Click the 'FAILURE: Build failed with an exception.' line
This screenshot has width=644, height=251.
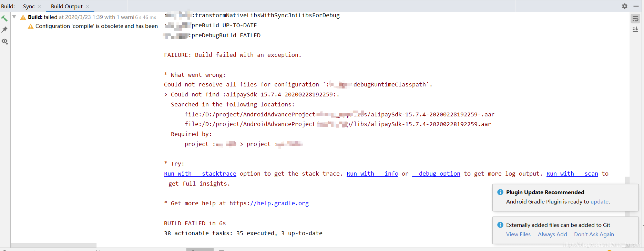[233, 55]
